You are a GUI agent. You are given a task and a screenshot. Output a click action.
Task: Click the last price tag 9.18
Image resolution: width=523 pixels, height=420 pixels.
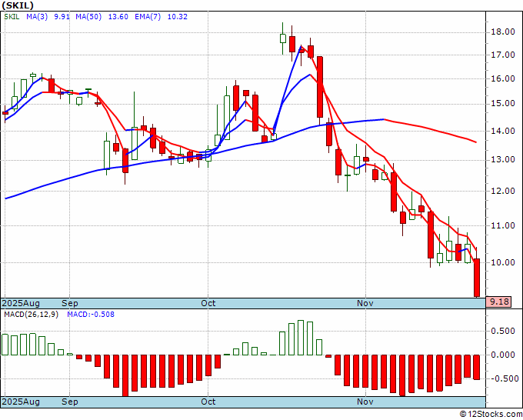point(498,302)
